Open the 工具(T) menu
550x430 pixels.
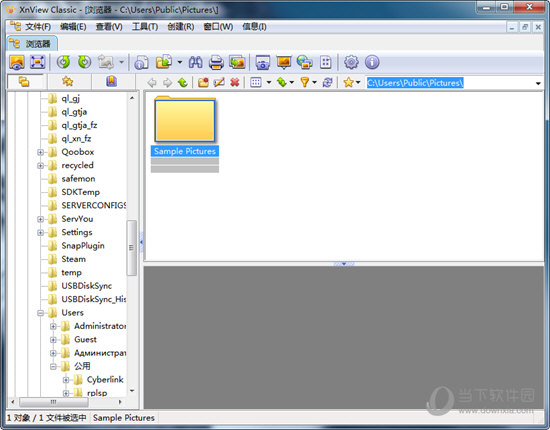pyautogui.click(x=145, y=27)
